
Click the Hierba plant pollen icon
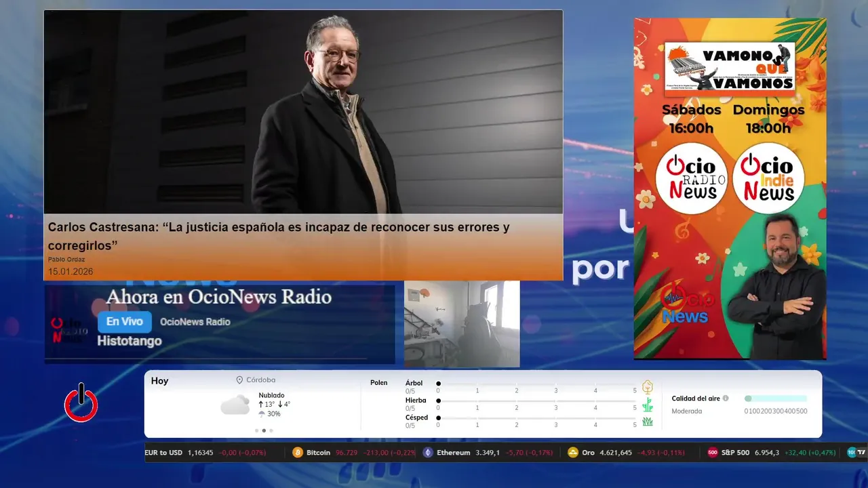(648, 405)
